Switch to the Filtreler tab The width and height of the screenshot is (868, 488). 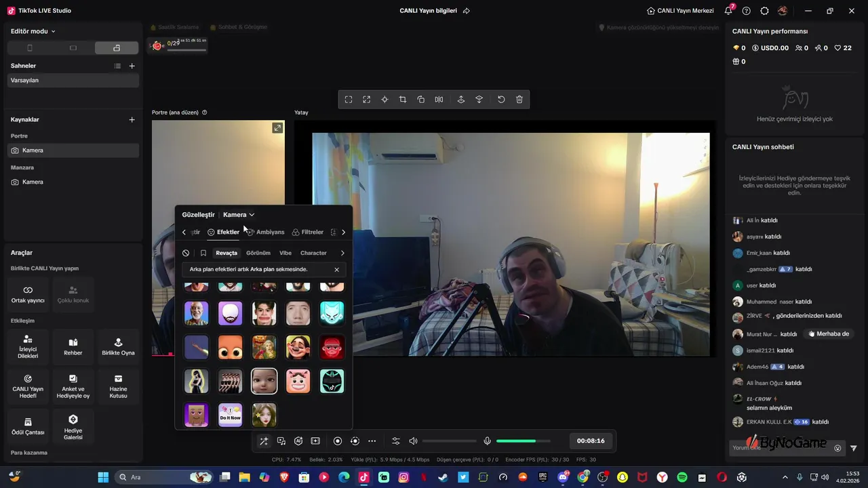coord(308,232)
